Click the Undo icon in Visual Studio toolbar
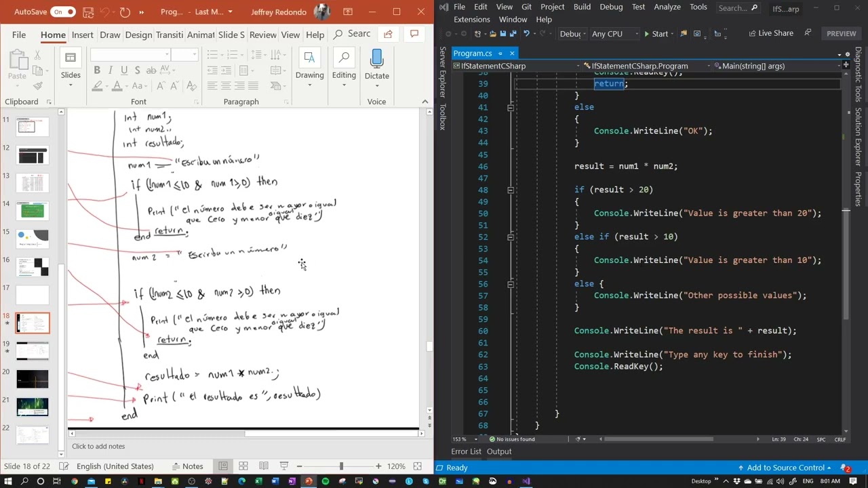The width and height of the screenshot is (868, 488). (x=528, y=34)
